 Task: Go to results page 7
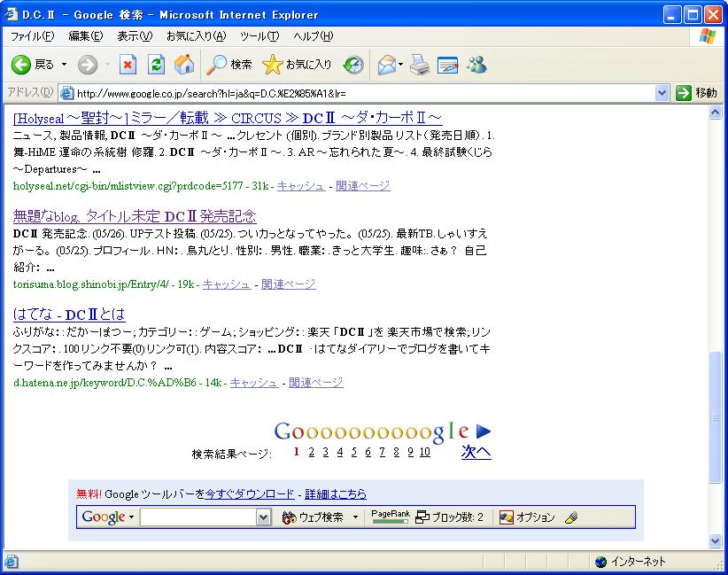tap(382, 452)
